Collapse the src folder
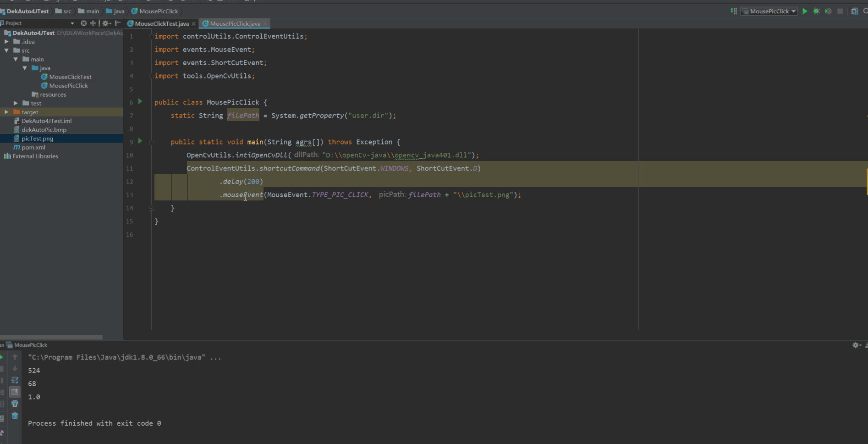This screenshot has width=868, height=444. coord(6,50)
